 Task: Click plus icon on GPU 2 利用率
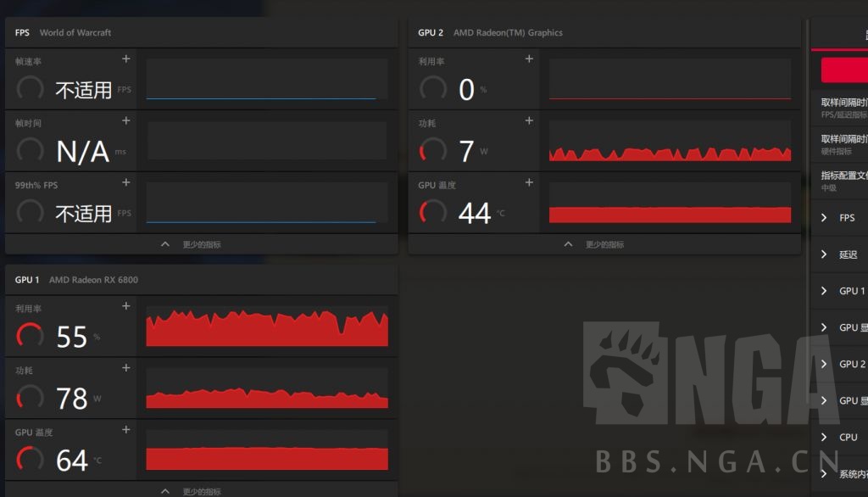529,59
